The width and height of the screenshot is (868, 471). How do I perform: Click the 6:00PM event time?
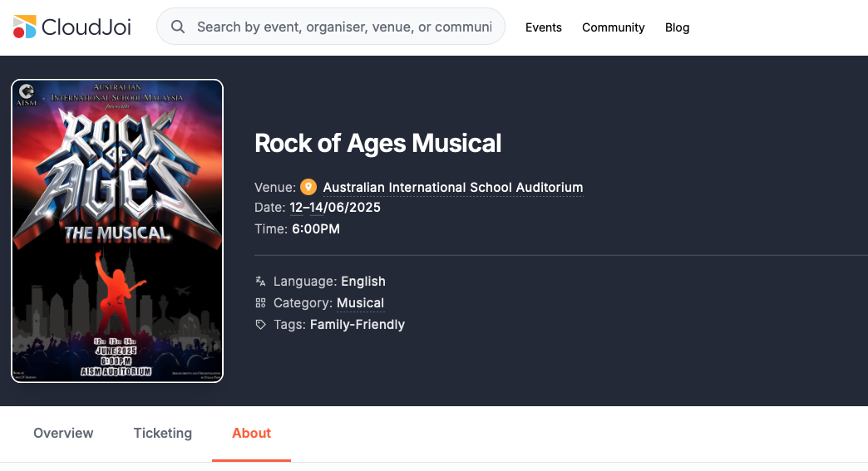315,229
